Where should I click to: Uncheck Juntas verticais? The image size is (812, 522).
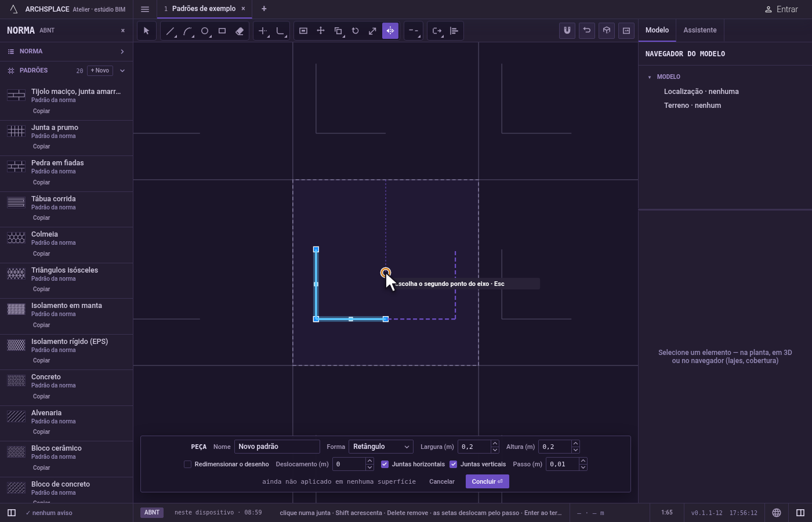pyautogui.click(x=454, y=464)
